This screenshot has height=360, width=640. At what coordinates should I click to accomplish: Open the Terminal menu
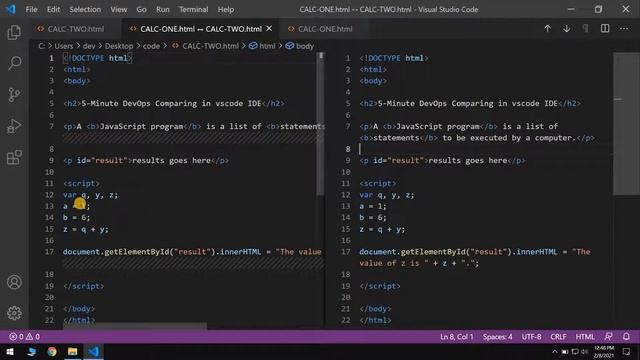(193, 9)
